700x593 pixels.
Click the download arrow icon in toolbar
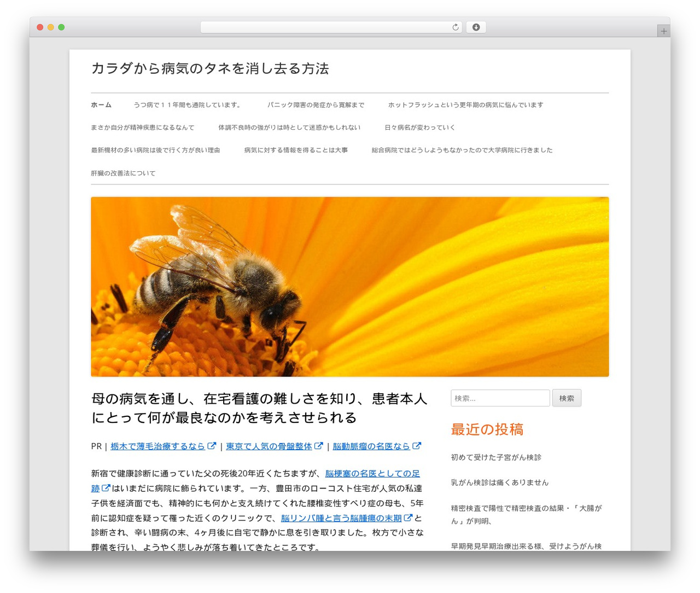(x=476, y=27)
